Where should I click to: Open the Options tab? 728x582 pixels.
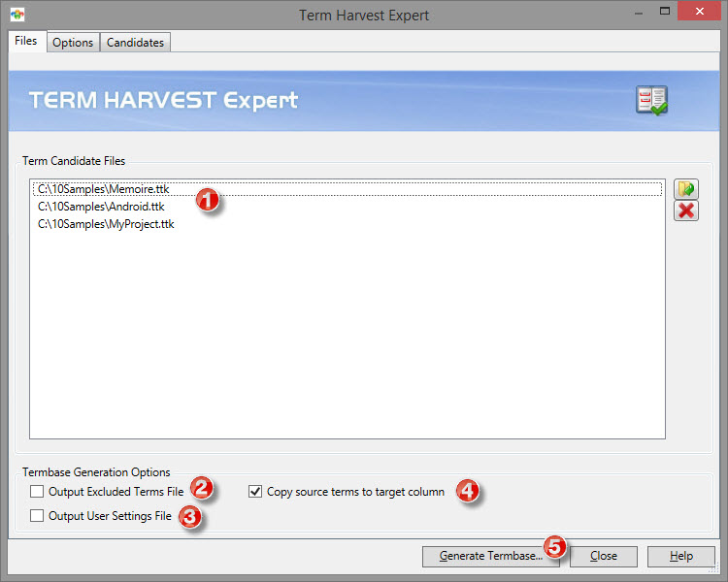[73, 43]
